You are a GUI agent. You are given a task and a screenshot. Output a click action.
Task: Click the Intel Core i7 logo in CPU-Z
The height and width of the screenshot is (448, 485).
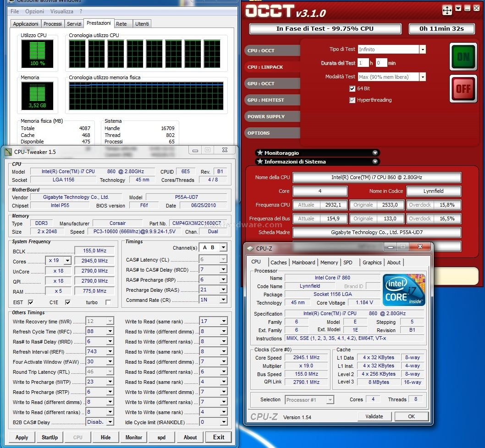(404, 290)
